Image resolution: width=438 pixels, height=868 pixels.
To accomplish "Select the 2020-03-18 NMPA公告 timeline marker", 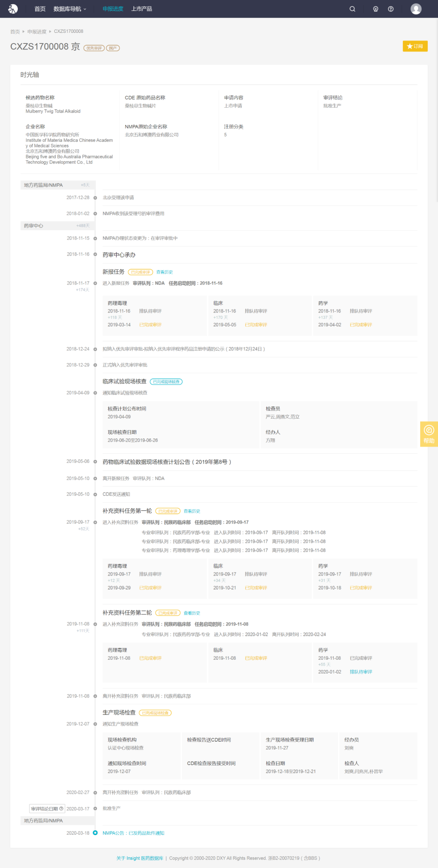I will point(95,833).
